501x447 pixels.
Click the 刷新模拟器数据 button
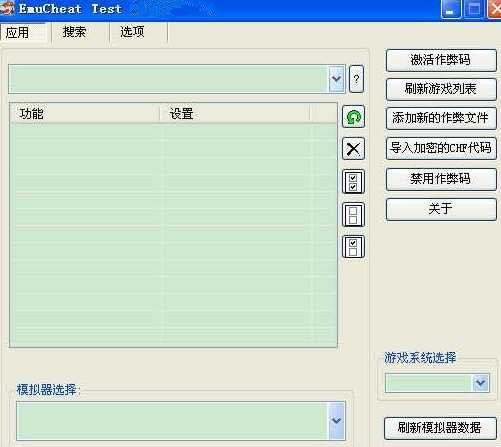440,428
